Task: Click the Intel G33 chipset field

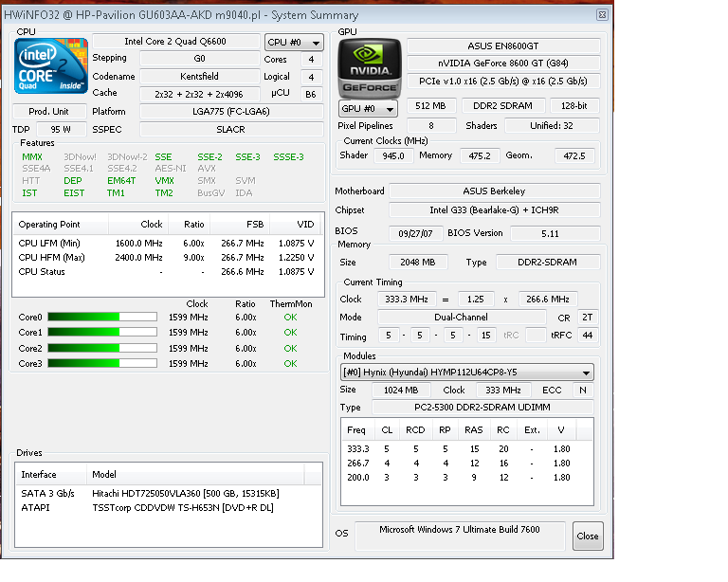Action: (494, 210)
